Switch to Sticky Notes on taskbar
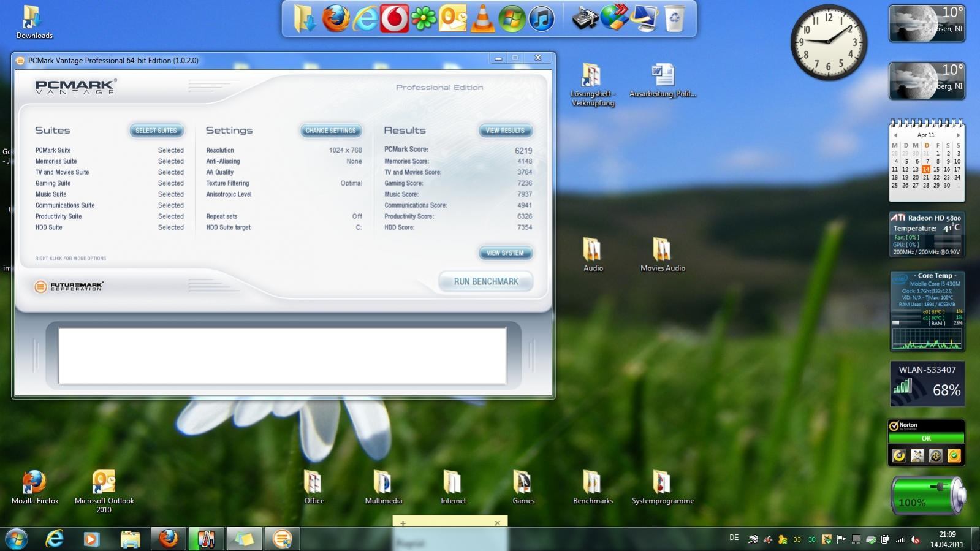The width and height of the screenshot is (980, 551). 243,539
